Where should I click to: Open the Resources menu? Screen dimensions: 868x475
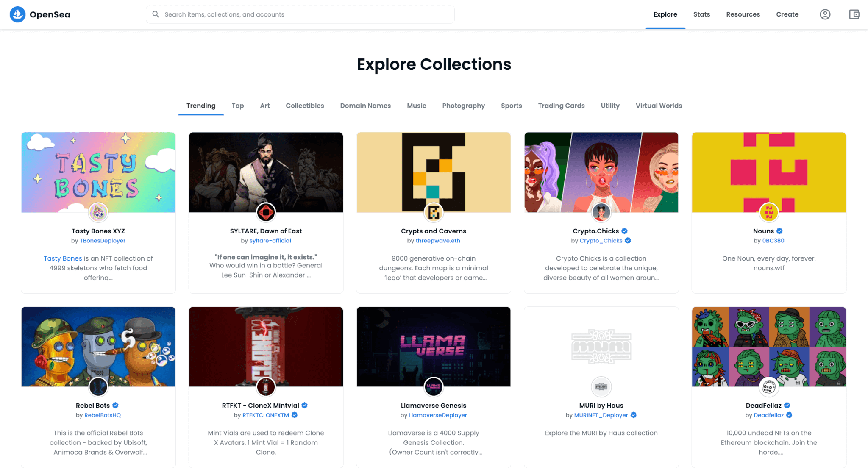743,14
